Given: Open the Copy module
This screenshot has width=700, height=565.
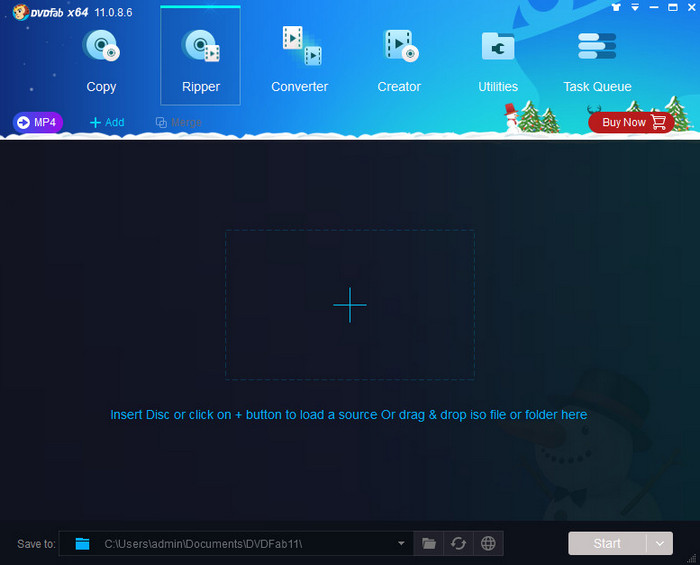Looking at the screenshot, I should click(101, 61).
